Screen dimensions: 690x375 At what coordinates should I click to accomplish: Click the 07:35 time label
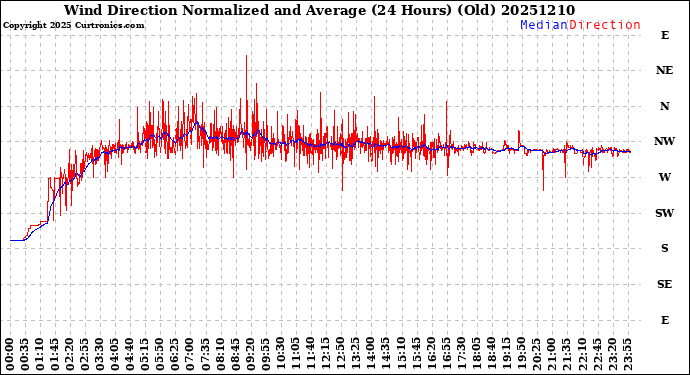tap(206, 354)
